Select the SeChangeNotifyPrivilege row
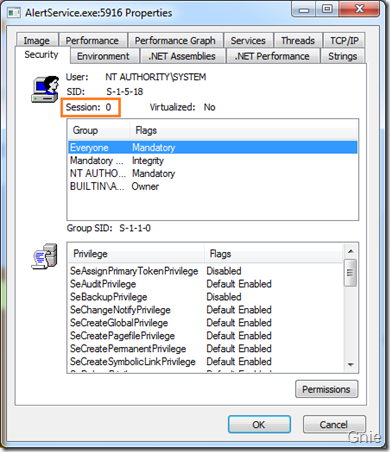 pos(205,310)
